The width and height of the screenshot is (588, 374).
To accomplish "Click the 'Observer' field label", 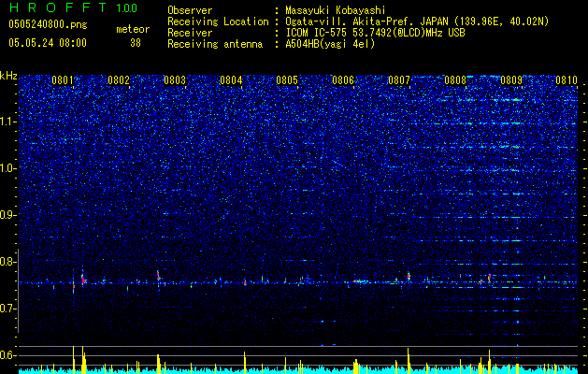I will [190, 10].
